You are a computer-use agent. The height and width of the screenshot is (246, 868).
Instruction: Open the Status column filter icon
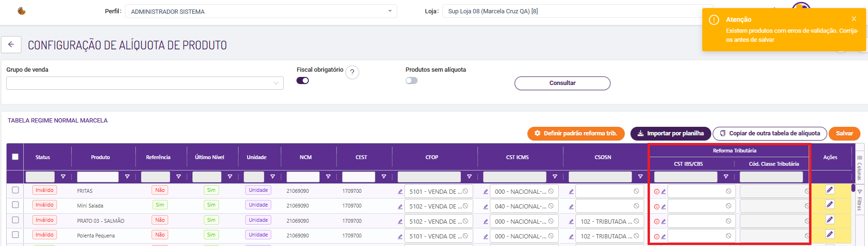coord(63,177)
